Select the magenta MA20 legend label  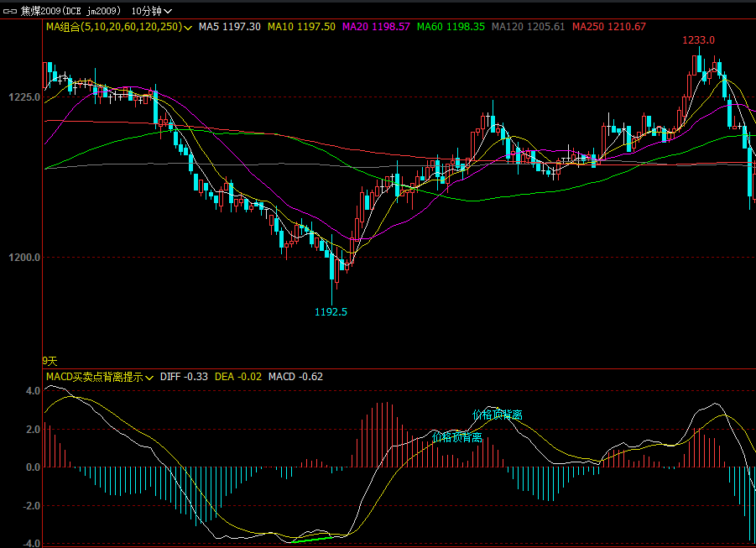[376, 27]
